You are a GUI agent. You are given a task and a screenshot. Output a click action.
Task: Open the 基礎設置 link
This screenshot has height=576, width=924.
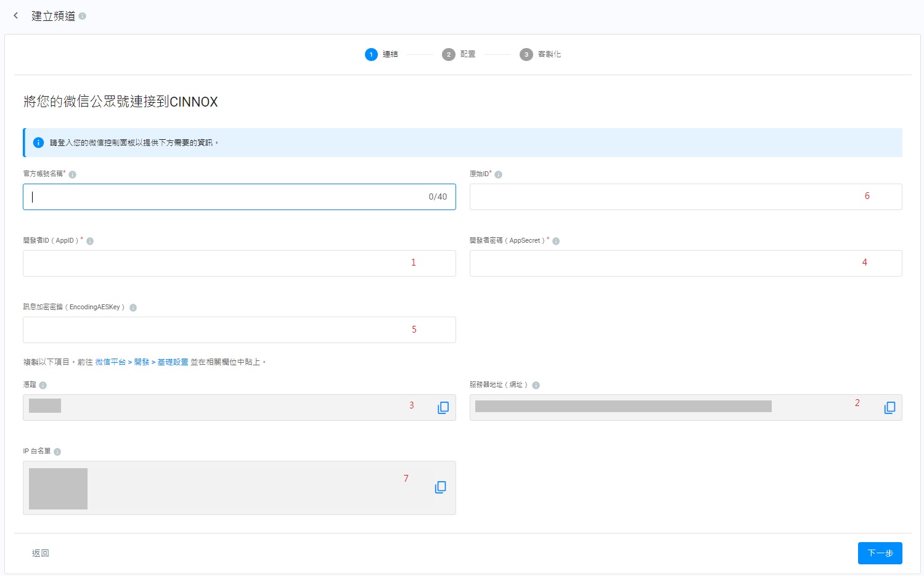tap(173, 362)
